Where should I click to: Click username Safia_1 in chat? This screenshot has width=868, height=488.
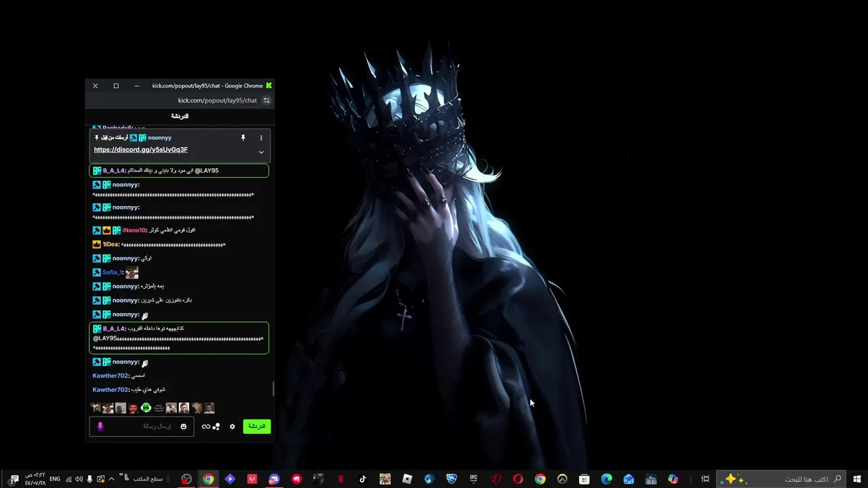click(113, 272)
